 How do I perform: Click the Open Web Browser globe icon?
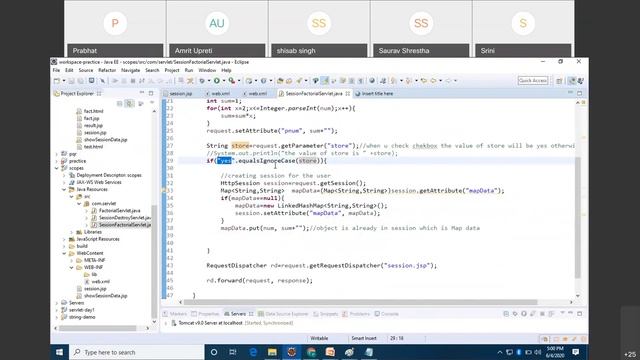pyautogui.click(x=372, y=81)
